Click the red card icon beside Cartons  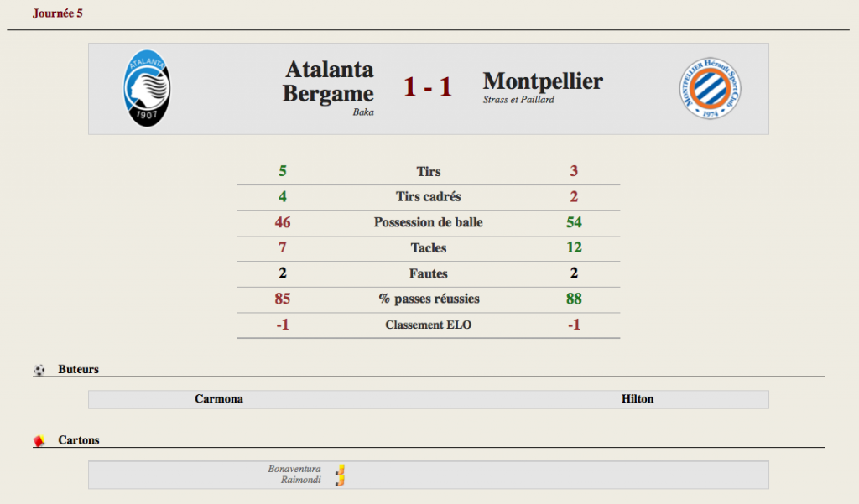point(39,440)
